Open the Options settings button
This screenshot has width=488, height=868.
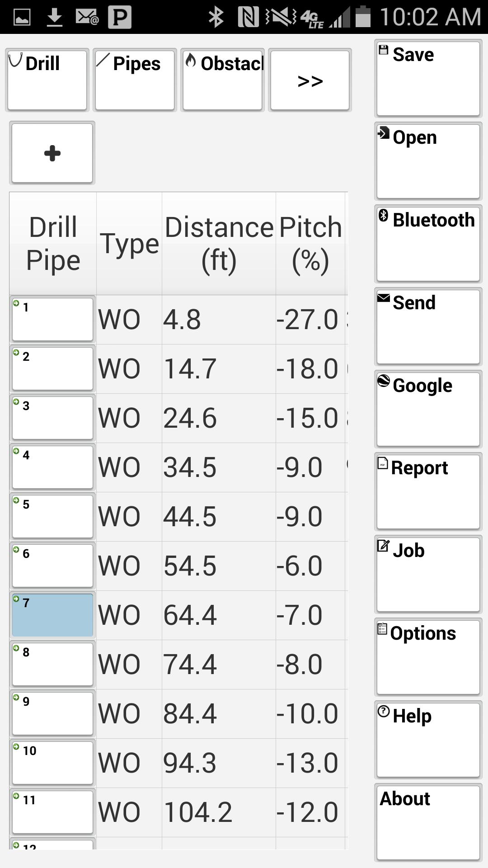tap(428, 657)
